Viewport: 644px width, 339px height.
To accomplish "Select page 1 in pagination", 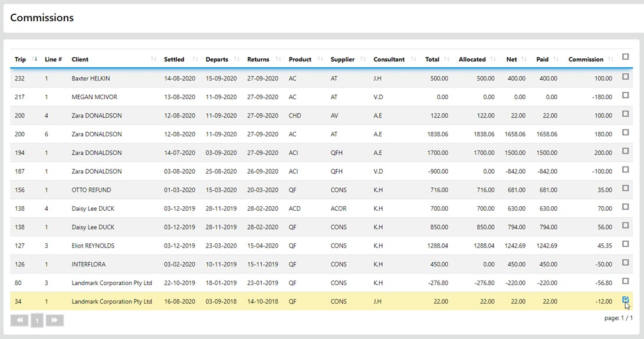I will (37, 321).
